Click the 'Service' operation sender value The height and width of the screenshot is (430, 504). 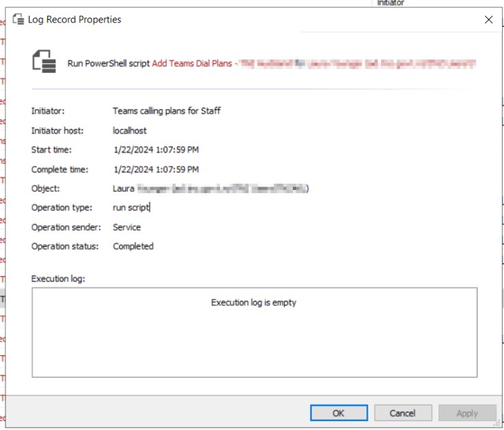[x=127, y=227]
